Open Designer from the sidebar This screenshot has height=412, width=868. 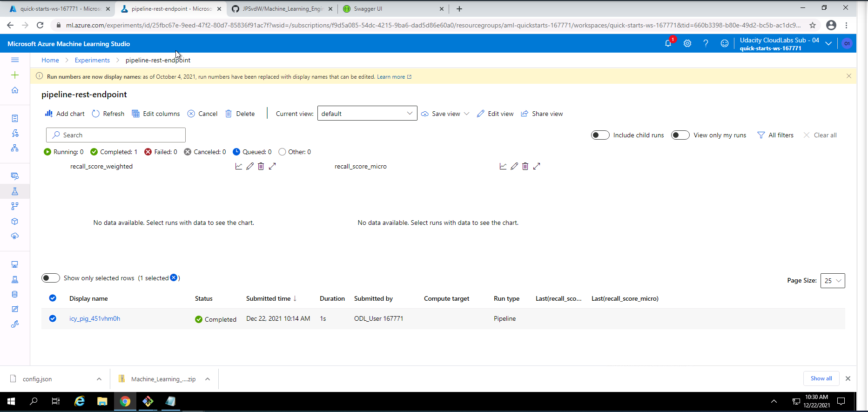pos(15,148)
